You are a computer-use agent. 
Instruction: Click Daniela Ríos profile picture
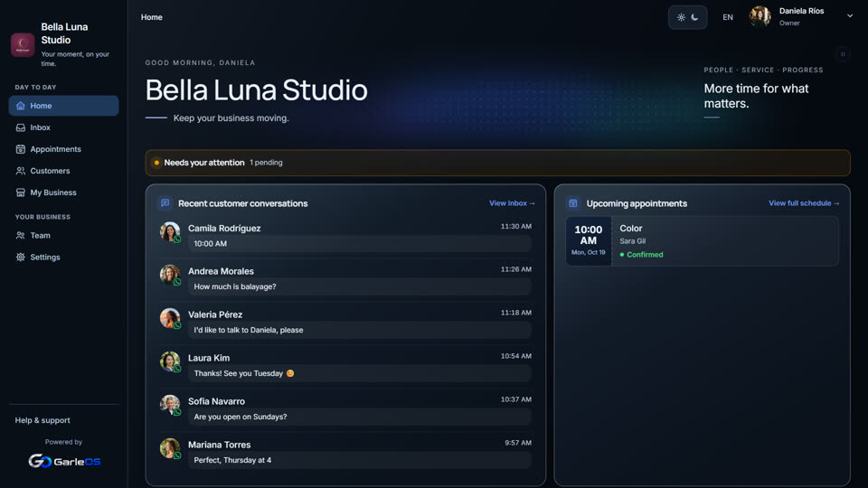(760, 16)
